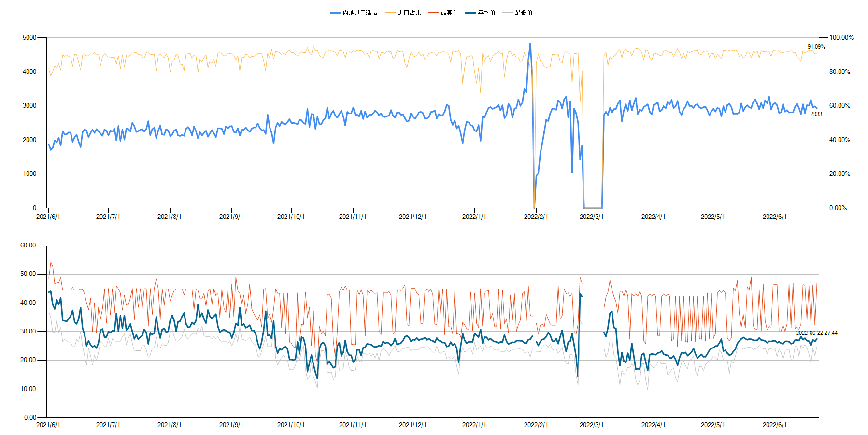Click the blue line's peak near 2022/2/1

[530, 43]
